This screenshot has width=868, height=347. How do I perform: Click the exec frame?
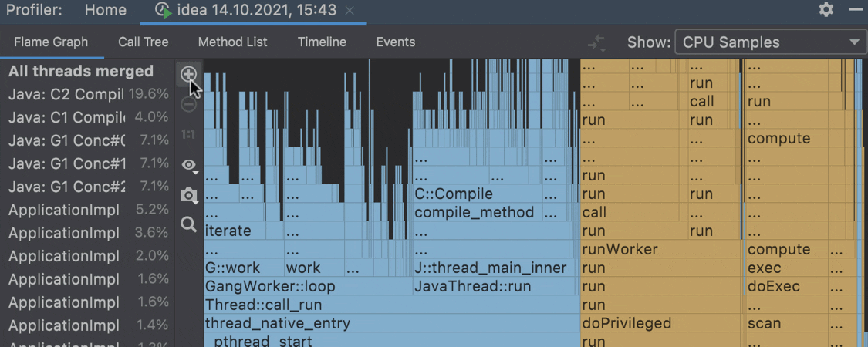point(786,268)
